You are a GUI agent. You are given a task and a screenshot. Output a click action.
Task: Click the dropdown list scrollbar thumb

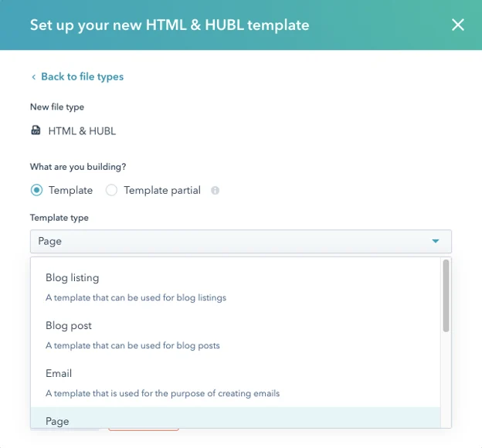point(446,296)
